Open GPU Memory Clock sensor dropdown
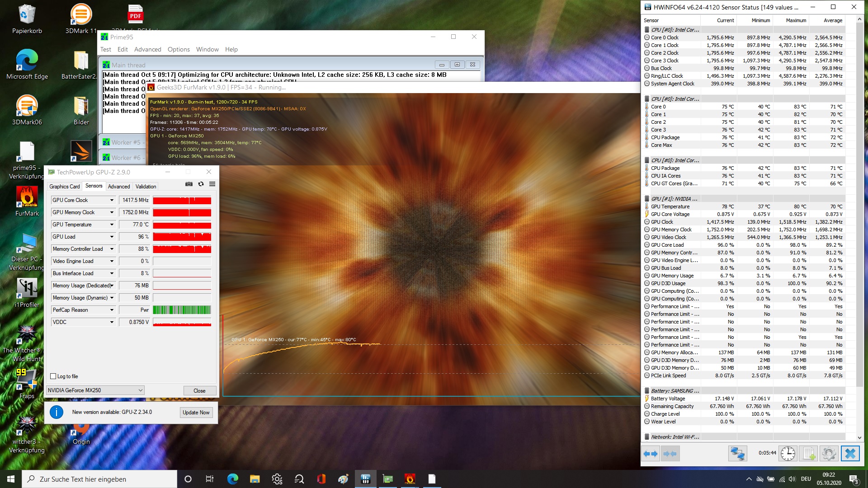Image resolution: width=868 pixels, height=488 pixels. click(111, 212)
